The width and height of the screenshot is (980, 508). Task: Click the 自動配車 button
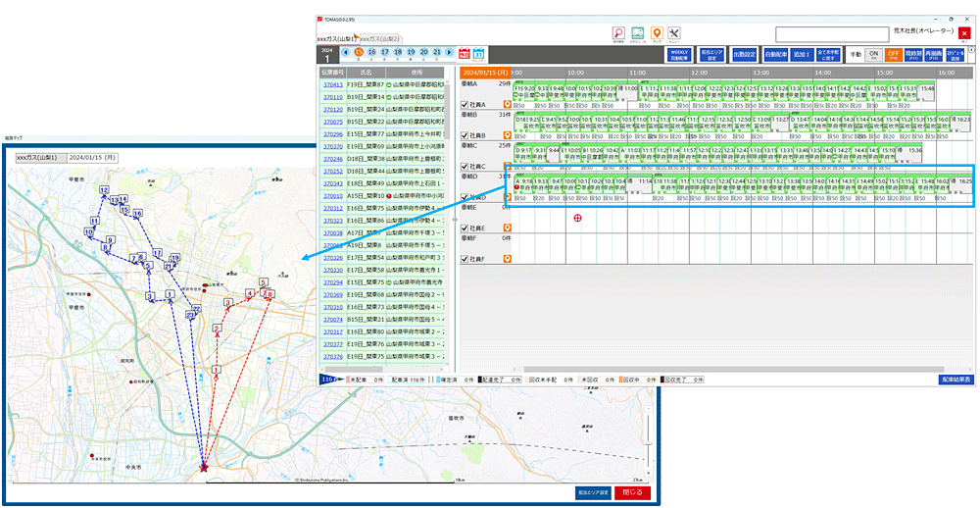(x=775, y=55)
